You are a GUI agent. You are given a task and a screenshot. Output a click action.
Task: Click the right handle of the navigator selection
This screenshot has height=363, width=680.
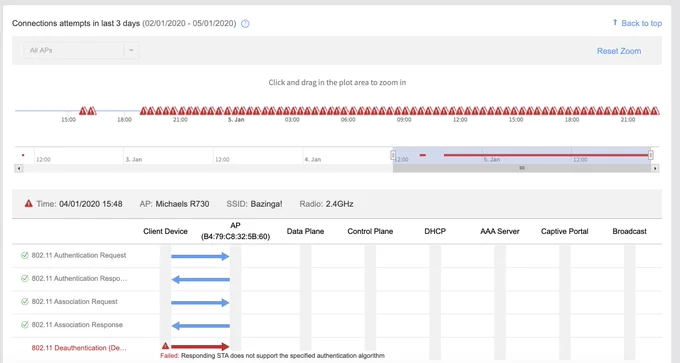[x=651, y=155]
